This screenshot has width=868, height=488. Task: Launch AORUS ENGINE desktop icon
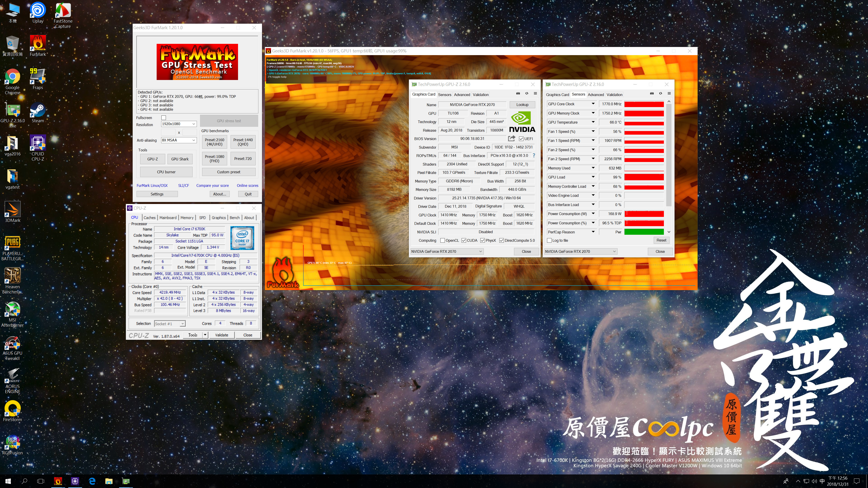(12, 381)
